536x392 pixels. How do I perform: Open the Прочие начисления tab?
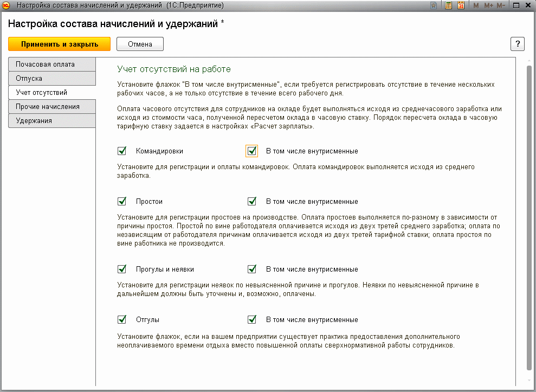[52, 107]
